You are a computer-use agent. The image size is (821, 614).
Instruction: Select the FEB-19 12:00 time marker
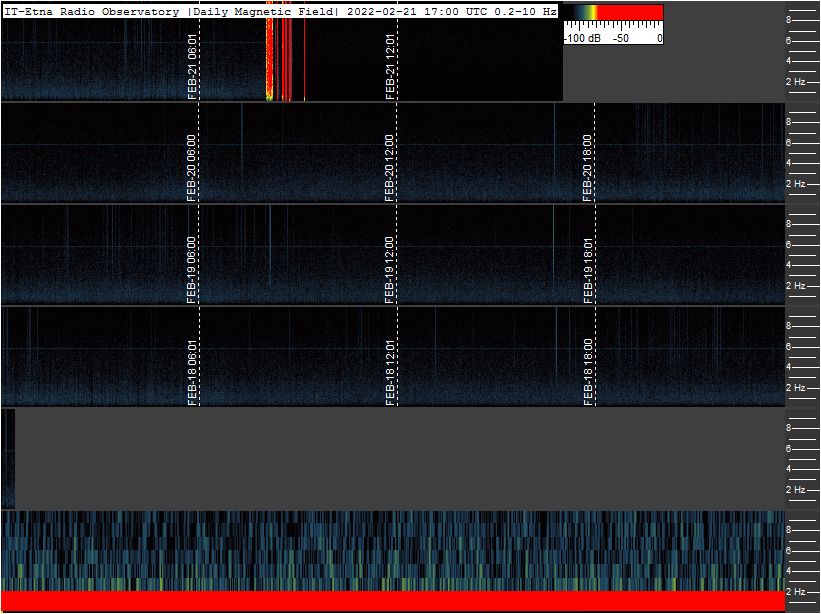tap(390, 270)
